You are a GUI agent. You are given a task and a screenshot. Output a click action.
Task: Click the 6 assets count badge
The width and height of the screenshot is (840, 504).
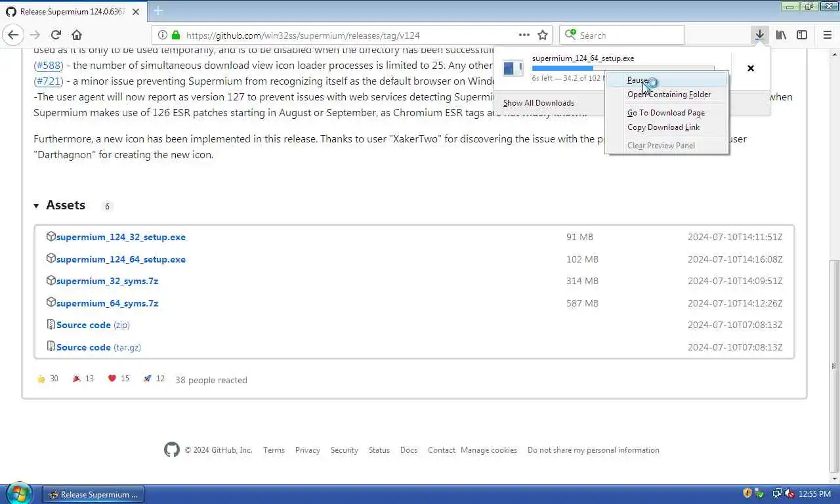[x=107, y=206]
